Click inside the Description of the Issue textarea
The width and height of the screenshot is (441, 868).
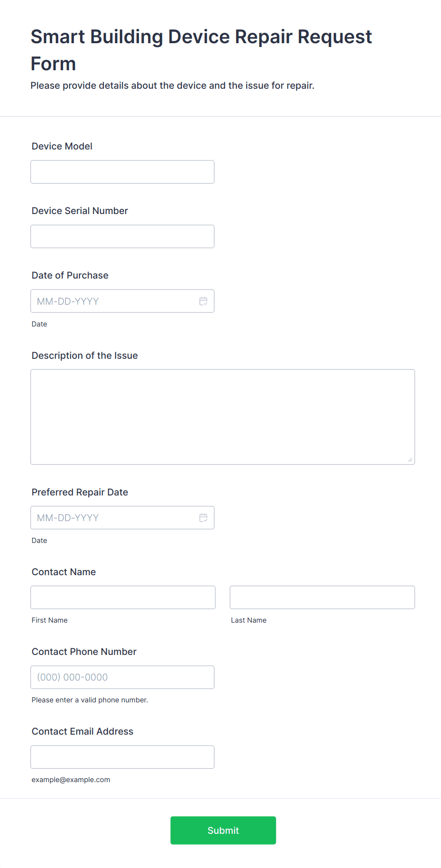223,417
